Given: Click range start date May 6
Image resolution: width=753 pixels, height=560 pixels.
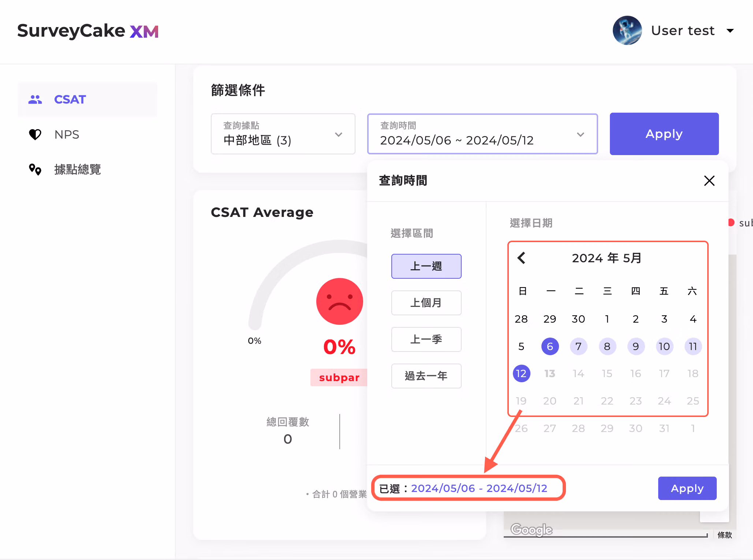Looking at the screenshot, I should click(x=550, y=346).
